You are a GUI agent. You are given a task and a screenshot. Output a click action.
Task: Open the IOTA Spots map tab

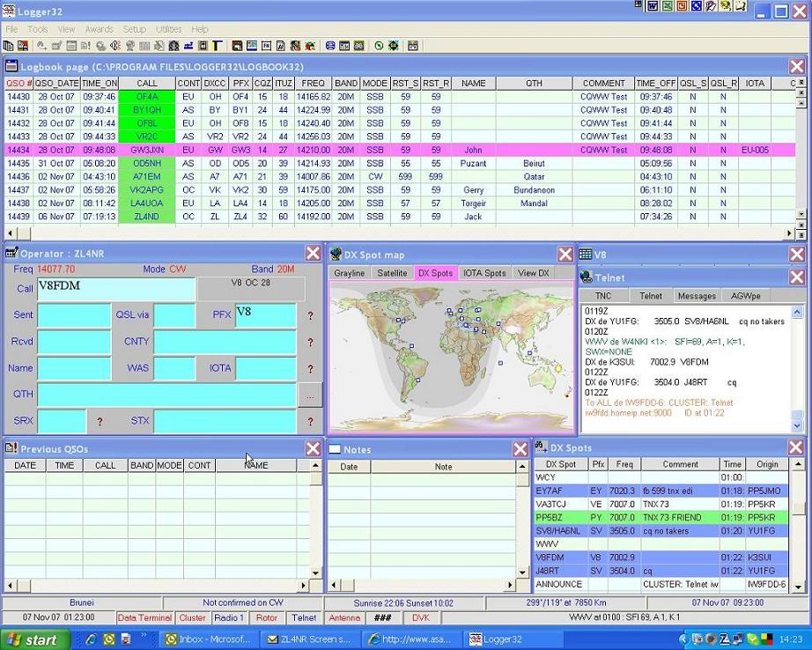point(484,273)
